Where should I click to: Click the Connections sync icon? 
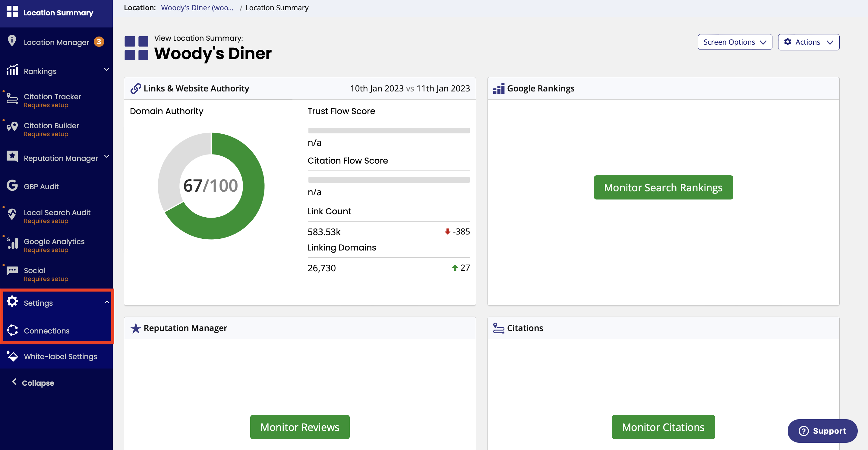(x=12, y=330)
